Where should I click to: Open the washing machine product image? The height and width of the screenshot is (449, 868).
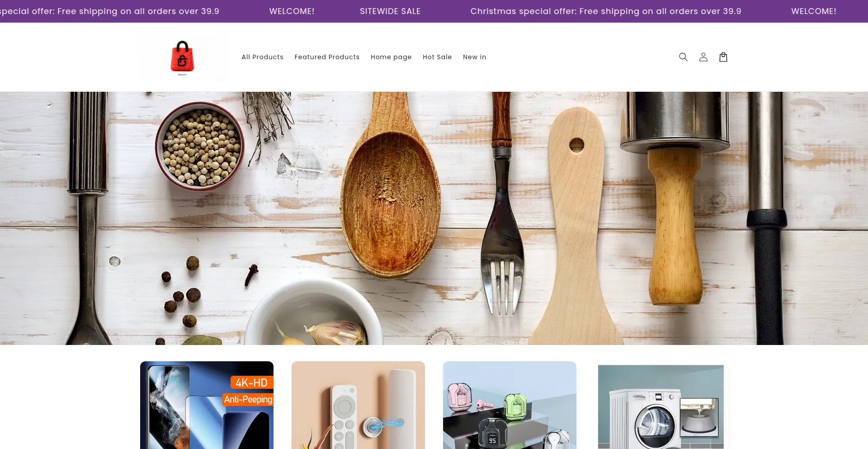[x=660, y=407]
